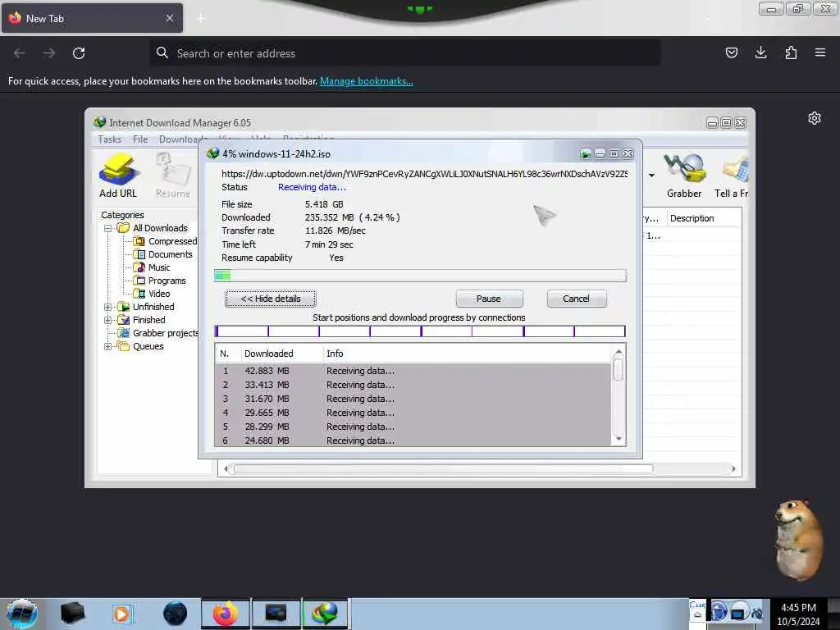Open the Manage bookmarks link
This screenshot has width=840, height=630.
[x=367, y=81]
